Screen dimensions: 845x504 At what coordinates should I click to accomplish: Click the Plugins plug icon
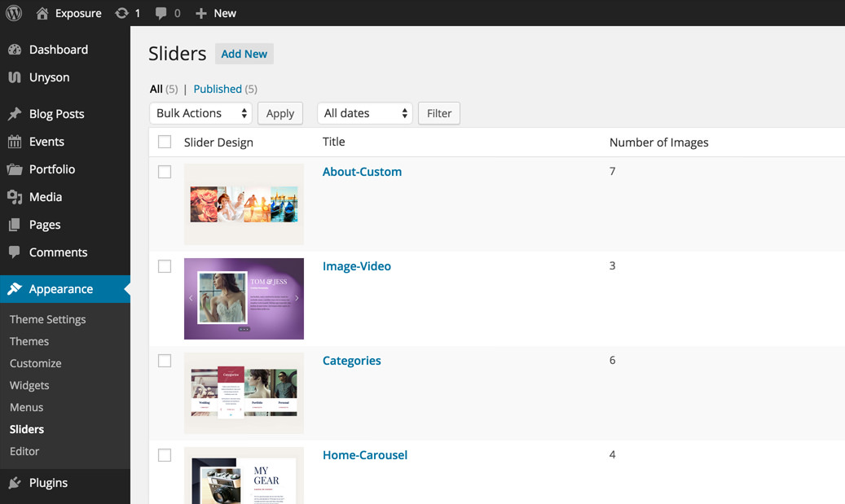(x=15, y=483)
